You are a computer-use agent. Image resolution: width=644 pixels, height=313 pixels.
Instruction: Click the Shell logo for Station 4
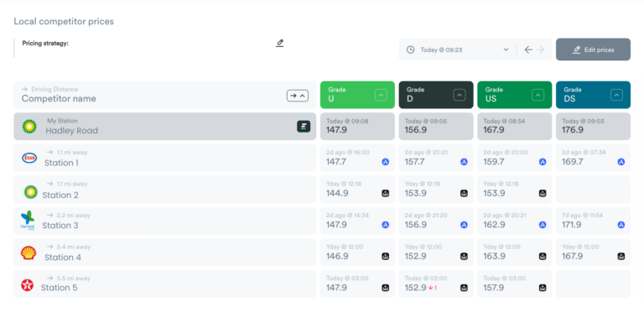pos(29,253)
